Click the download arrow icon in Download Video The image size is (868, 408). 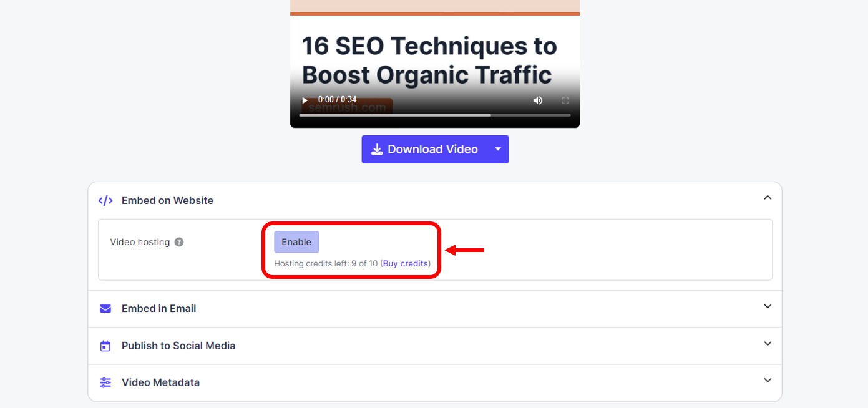pyautogui.click(x=377, y=149)
